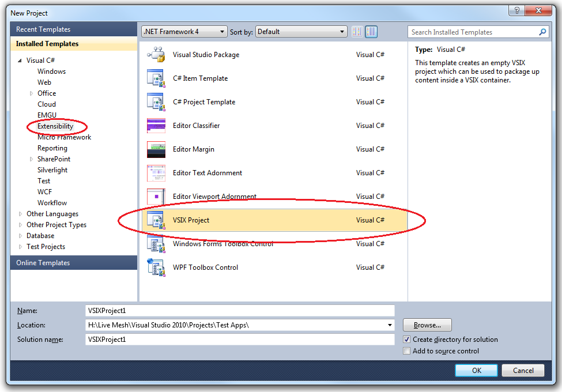Screen dimensions: 562x392
Task: Open the .NET Framework 4 dropdown
Action: [x=184, y=32]
